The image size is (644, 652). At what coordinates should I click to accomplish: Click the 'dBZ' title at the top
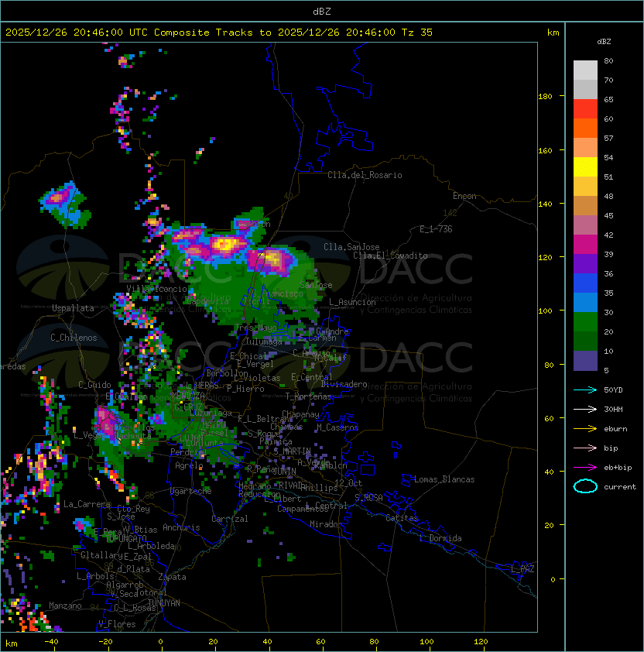322,12
